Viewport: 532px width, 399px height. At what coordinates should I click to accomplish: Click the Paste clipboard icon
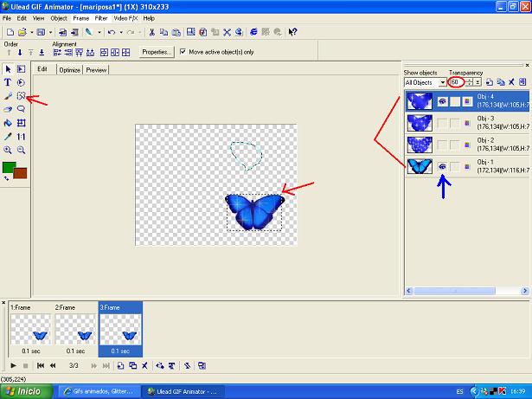(x=176, y=32)
